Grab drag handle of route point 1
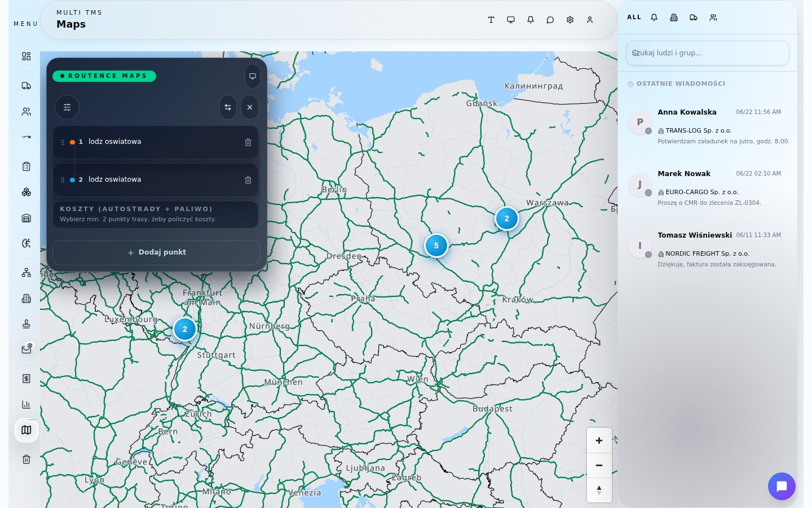The width and height of the screenshot is (812, 508). pyautogui.click(x=63, y=142)
